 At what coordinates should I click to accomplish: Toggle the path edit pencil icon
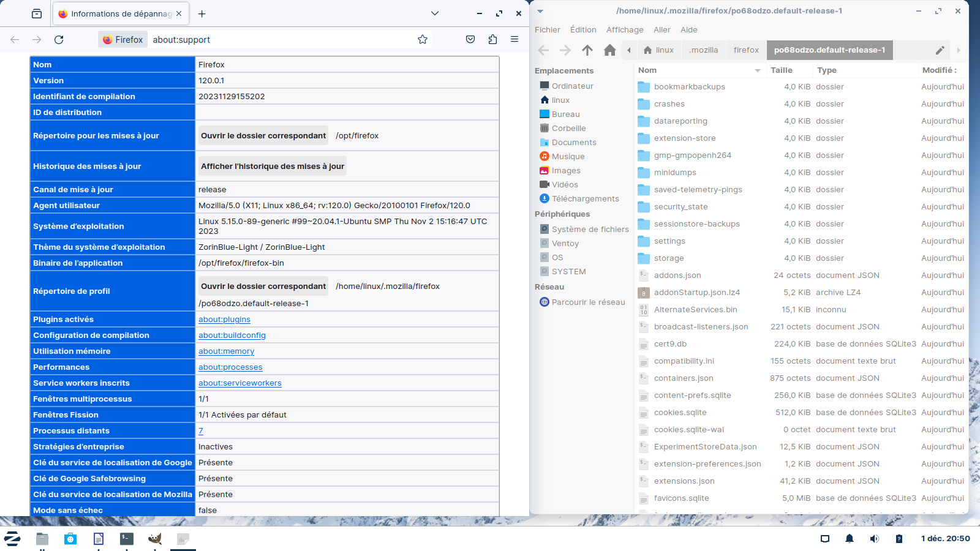[940, 50]
